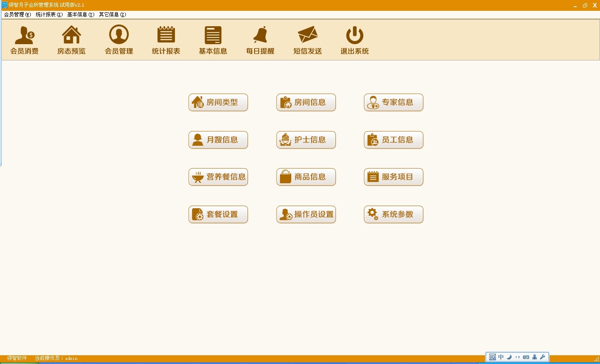Viewport: 600px width, 364px height.
Task: Open soft keyboard icon in IME bar
Action: point(526,357)
